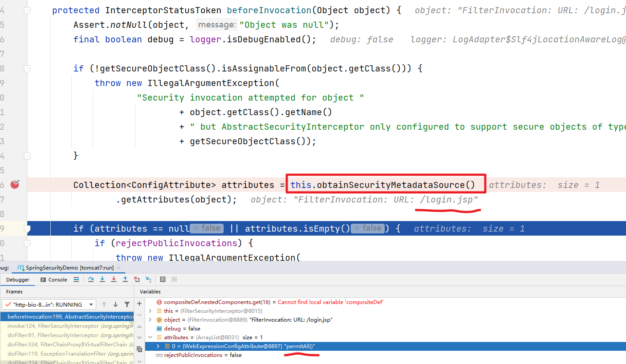Remove watch using the minus icon
The image size is (626, 364).
click(139, 315)
